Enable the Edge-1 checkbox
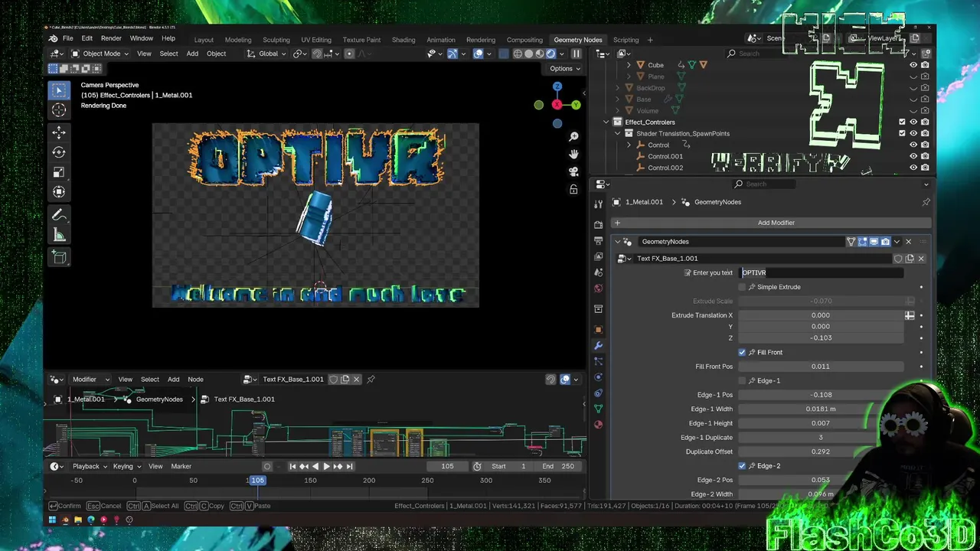Screen dimensions: 980x551 pyautogui.click(x=742, y=380)
